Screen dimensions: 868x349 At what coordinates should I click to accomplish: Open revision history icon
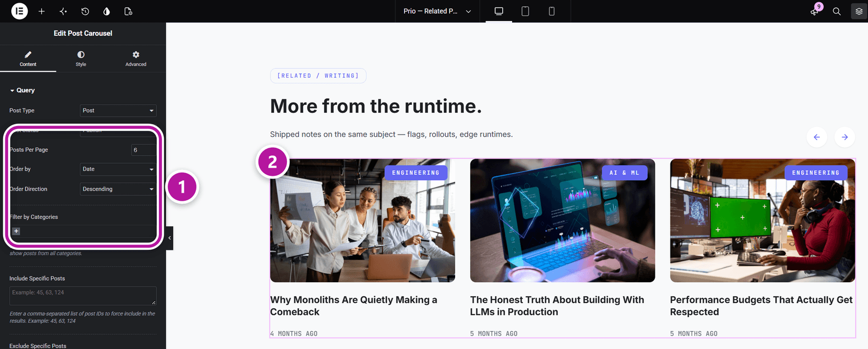[x=85, y=11]
